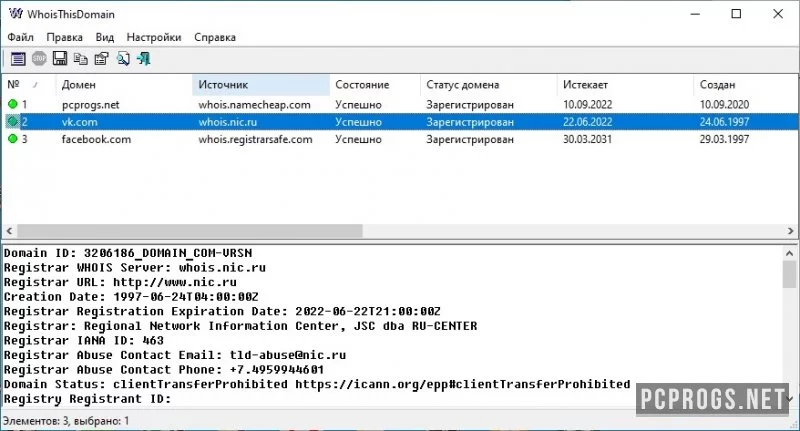Sort by the Истекает column header

(625, 85)
